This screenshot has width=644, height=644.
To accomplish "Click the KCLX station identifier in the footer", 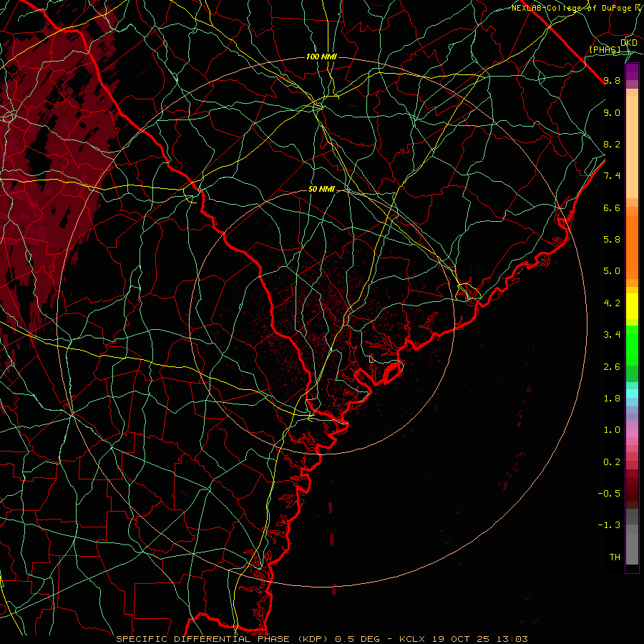I will click(412, 639).
